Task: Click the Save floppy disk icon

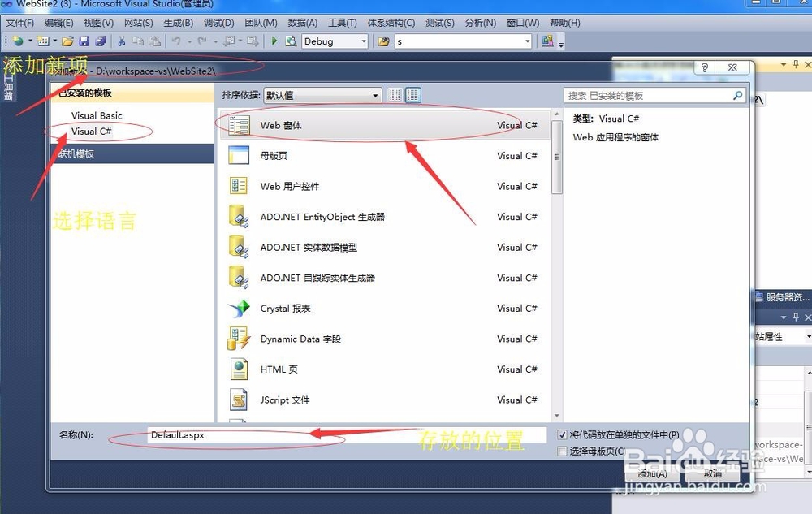Action: click(x=84, y=41)
